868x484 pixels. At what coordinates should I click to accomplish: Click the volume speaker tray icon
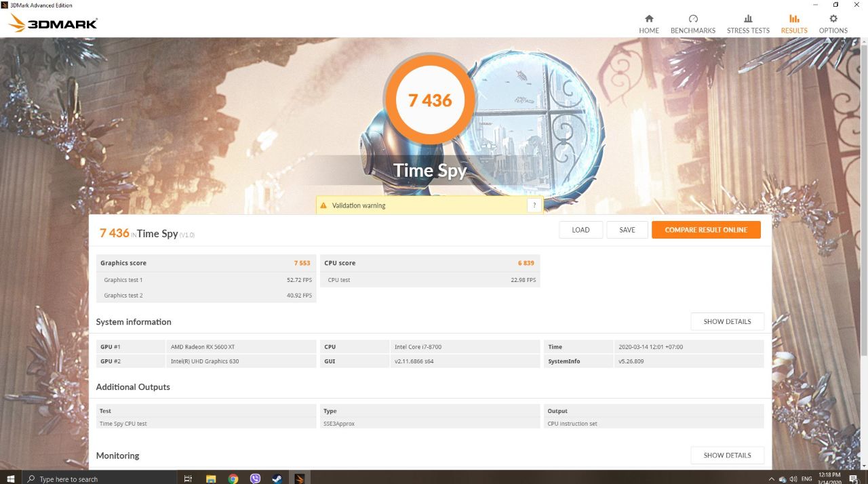point(793,479)
